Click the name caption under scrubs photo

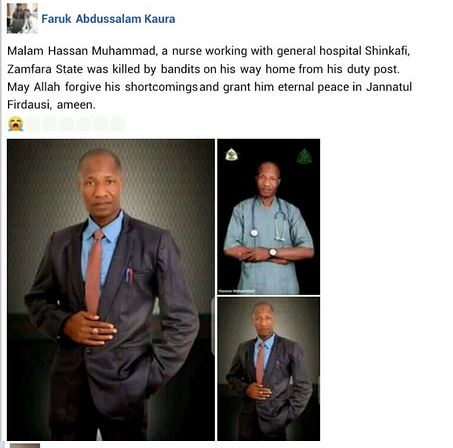[237, 291]
